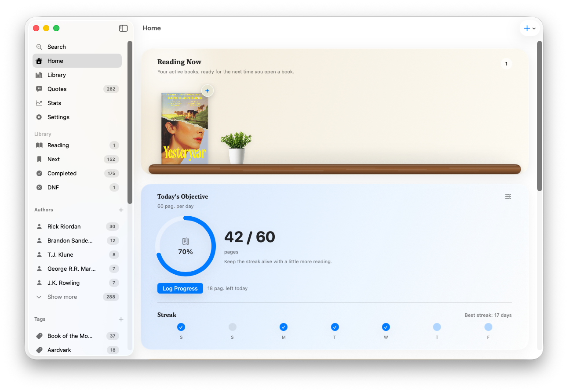Select author Brandon Sanderson
Image resolution: width=568 pixels, height=392 pixels.
77,241
